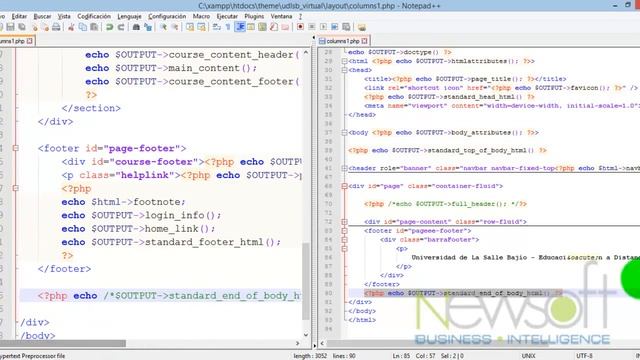The height and width of the screenshot is (360, 640).
Task: Click the Zoom In toolbar icon
Action: (x=163, y=27)
